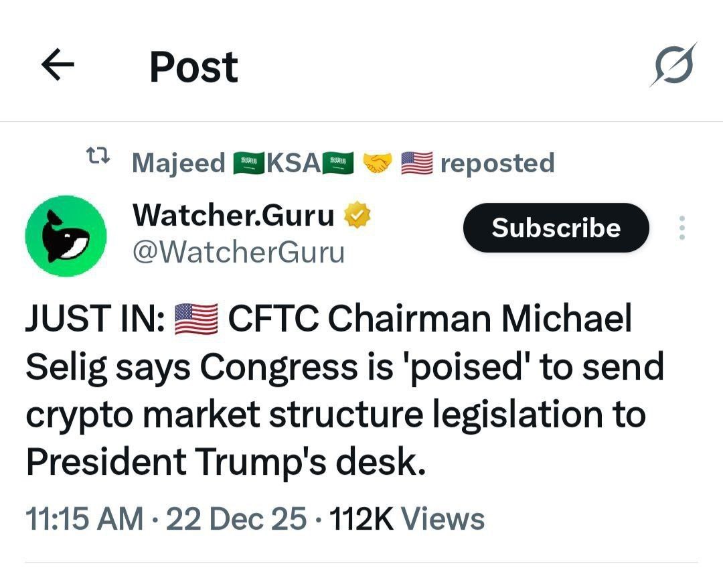Tap the Saudi flag after KSA
The height and width of the screenshot is (588, 723).
point(338,163)
